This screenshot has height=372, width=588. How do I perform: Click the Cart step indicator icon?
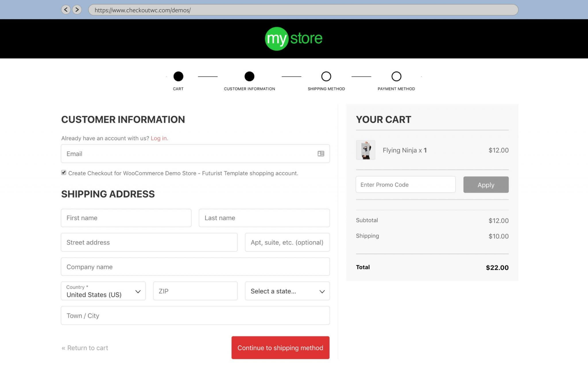178,76
